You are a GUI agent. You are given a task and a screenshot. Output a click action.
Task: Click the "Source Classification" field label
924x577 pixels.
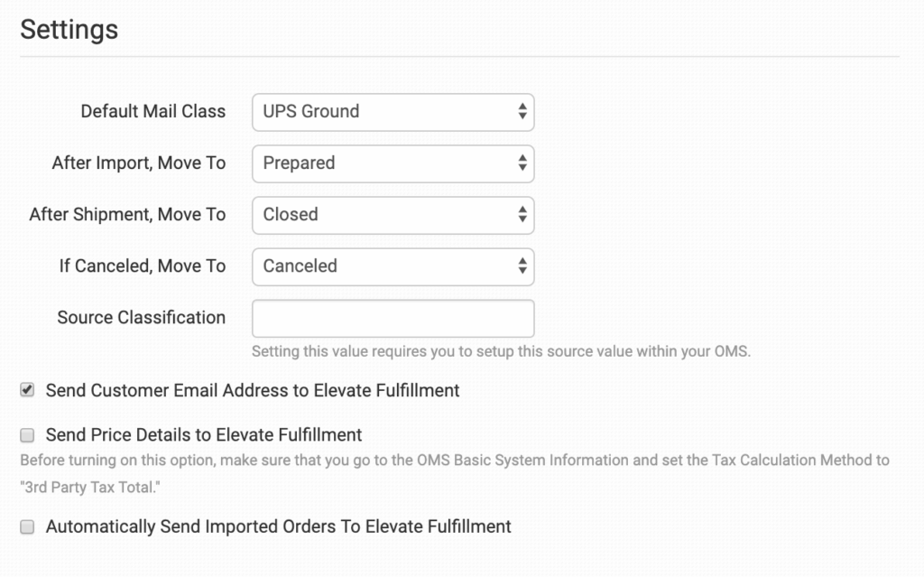pos(141,318)
